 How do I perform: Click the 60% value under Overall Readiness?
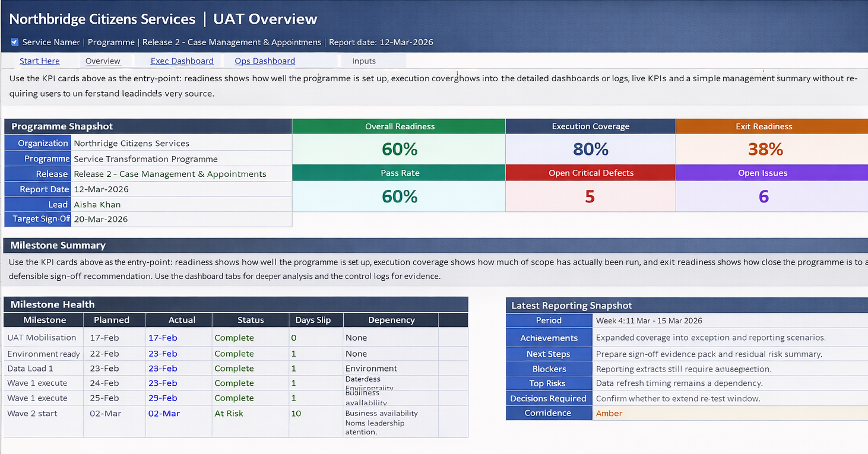400,149
